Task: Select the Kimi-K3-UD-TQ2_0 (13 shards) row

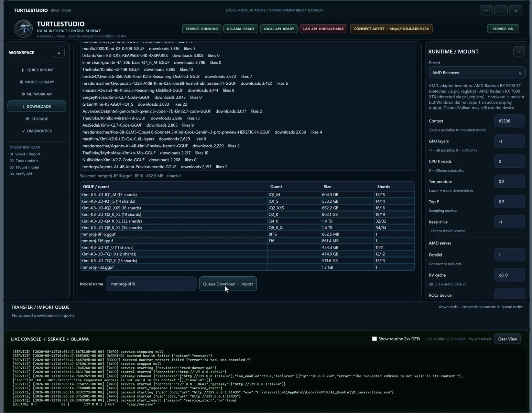Action: [247, 261]
